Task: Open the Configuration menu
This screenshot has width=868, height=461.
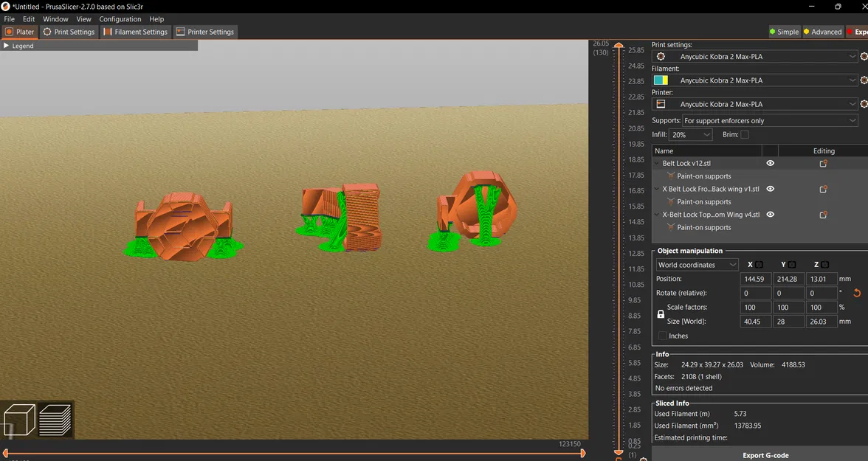Action: tap(120, 19)
